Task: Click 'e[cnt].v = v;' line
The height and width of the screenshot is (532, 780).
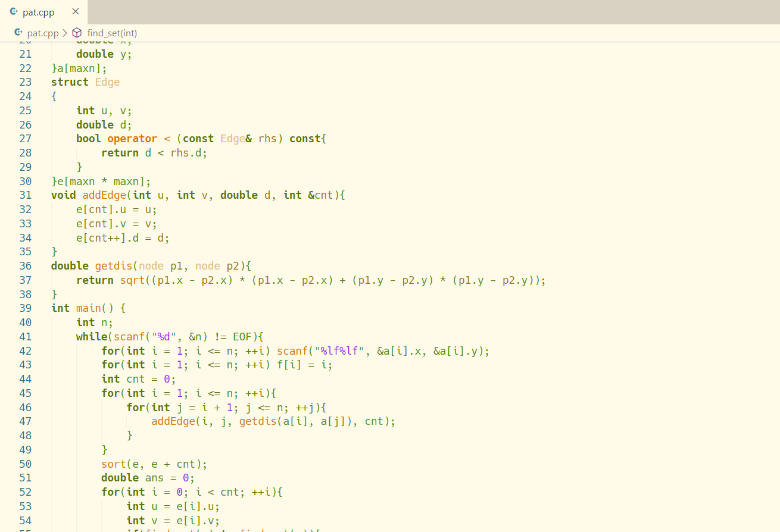Action: 117,224
